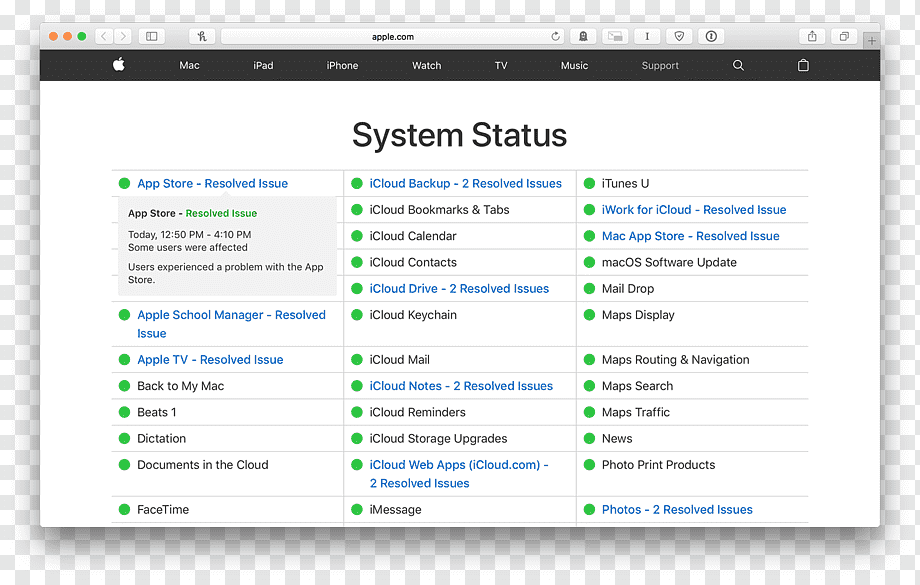920x585 pixels.
Task: Click the green status dot beside iCloud Mail
Action: point(357,360)
